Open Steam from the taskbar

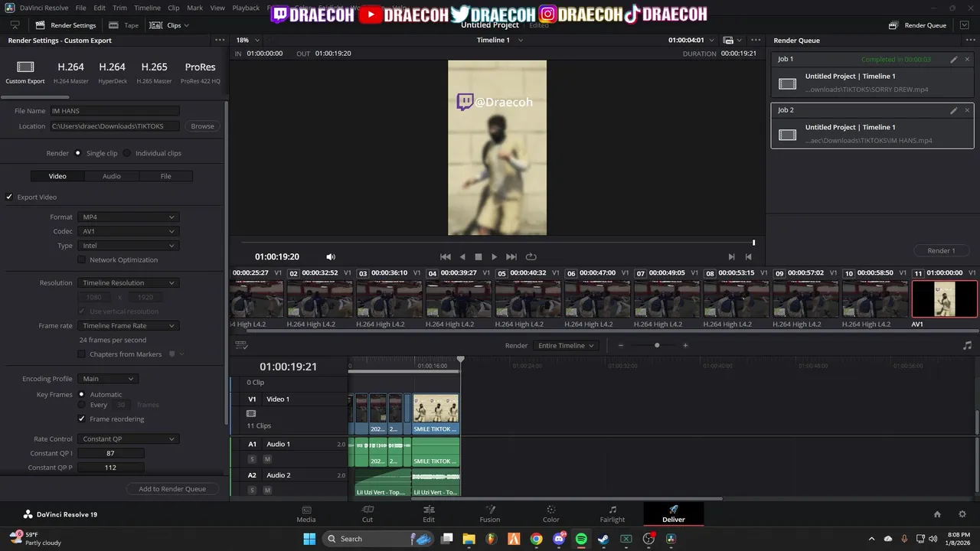pos(603,539)
